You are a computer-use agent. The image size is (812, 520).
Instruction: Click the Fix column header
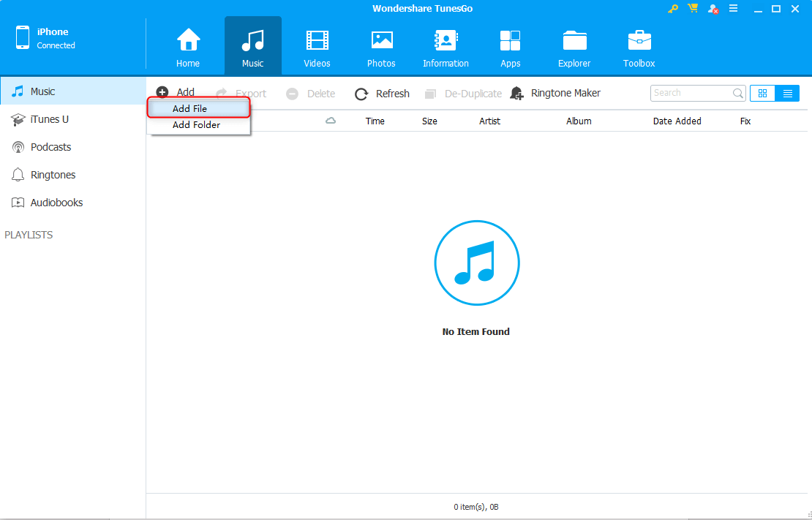pyautogui.click(x=745, y=121)
